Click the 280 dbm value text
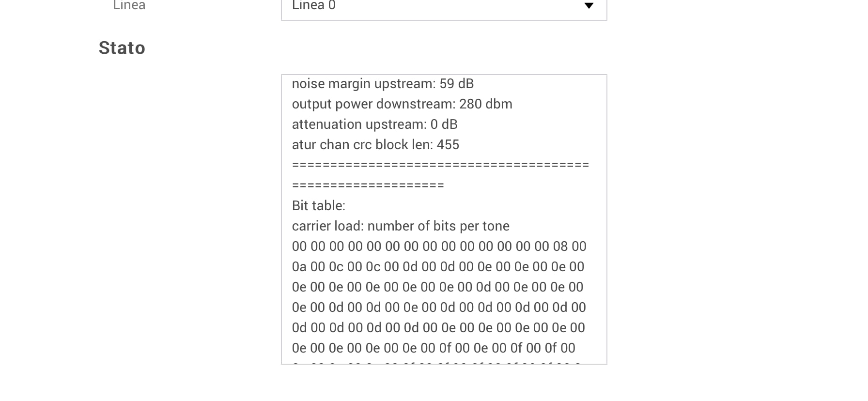The image size is (868, 401). (x=485, y=104)
